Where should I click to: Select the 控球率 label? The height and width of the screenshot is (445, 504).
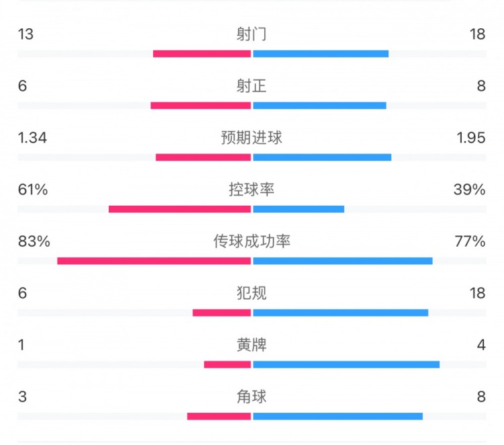point(251,190)
